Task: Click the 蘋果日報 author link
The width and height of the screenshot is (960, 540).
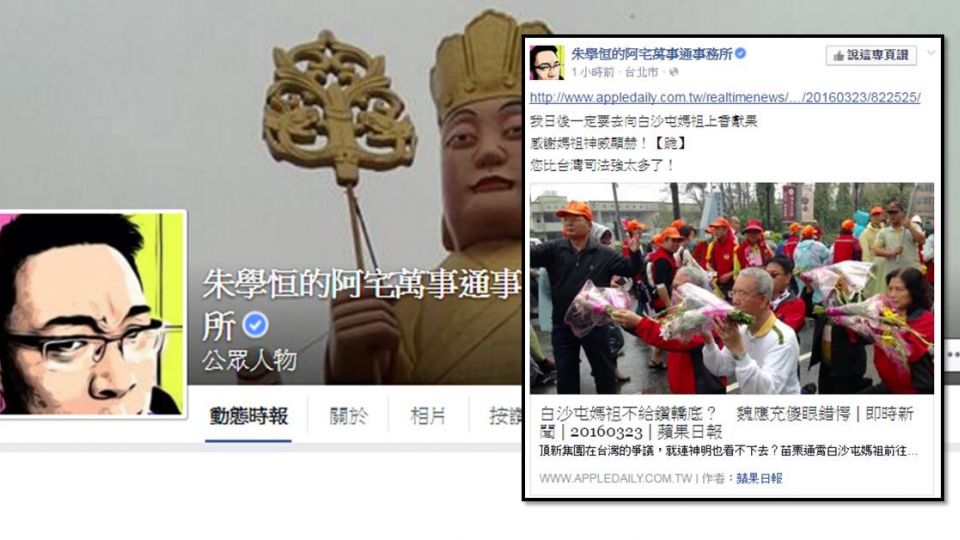Action: pyautogui.click(x=759, y=479)
